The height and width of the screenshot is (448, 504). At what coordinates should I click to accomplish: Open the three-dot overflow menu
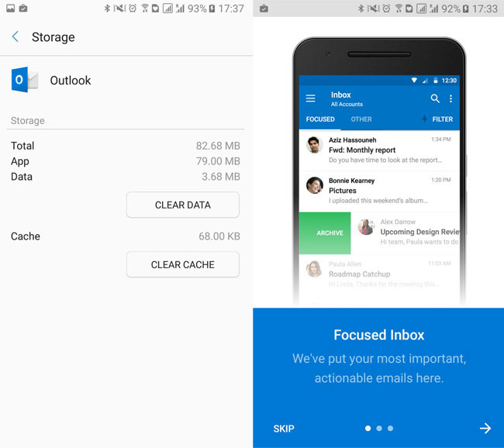451,98
